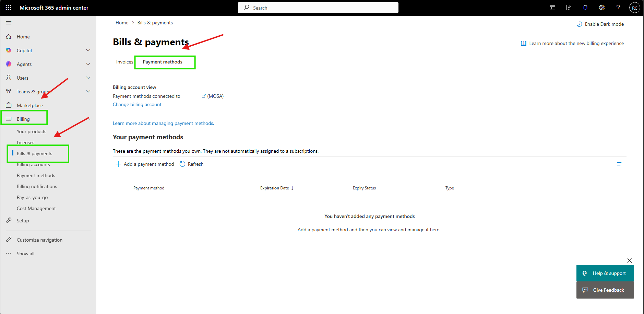Click the Users person icon

9,78
